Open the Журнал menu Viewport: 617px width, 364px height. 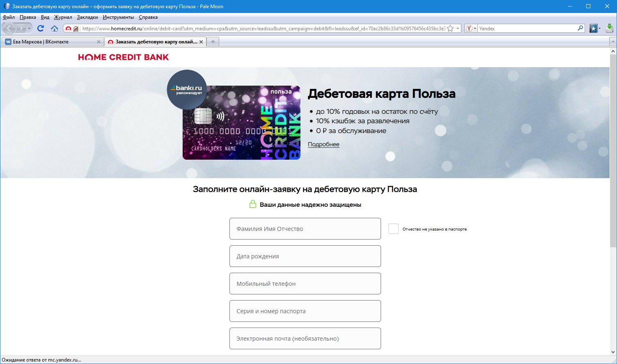(63, 17)
